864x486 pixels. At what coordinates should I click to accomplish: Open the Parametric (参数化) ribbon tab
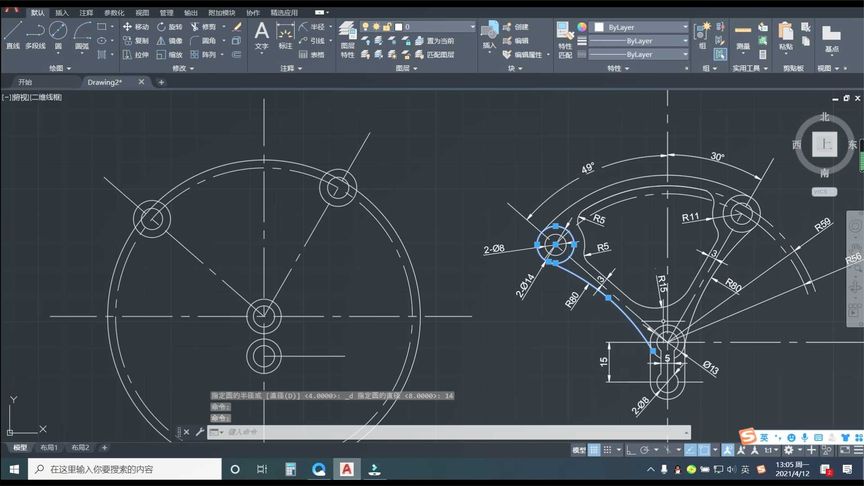pos(114,12)
